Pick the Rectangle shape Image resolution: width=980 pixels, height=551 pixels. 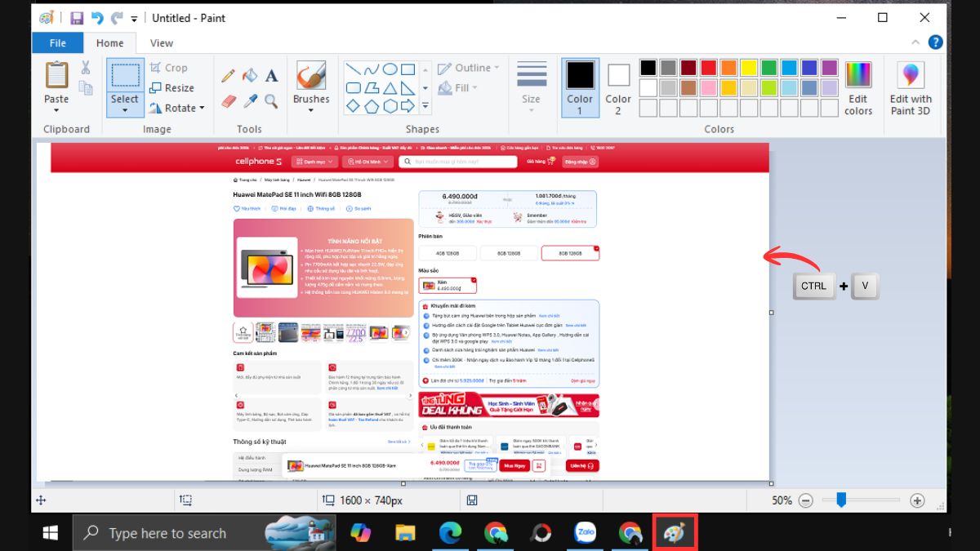[408, 69]
